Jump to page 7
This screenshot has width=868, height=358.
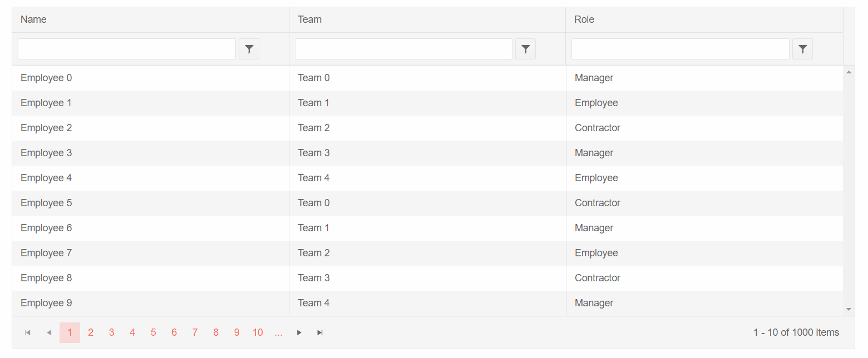[x=195, y=332]
